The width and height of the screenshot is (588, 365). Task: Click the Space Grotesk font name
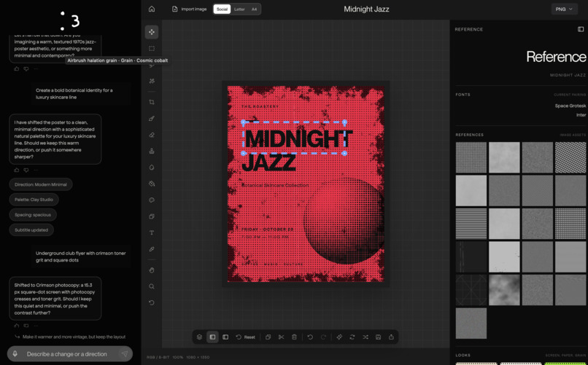[x=570, y=106]
